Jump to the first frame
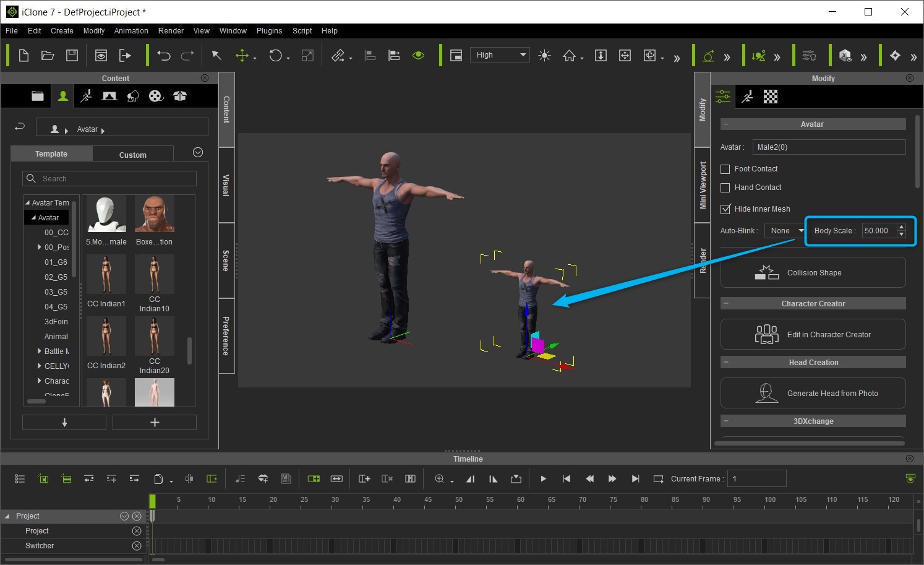This screenshot has height=565, width=924. coord(567,479)
